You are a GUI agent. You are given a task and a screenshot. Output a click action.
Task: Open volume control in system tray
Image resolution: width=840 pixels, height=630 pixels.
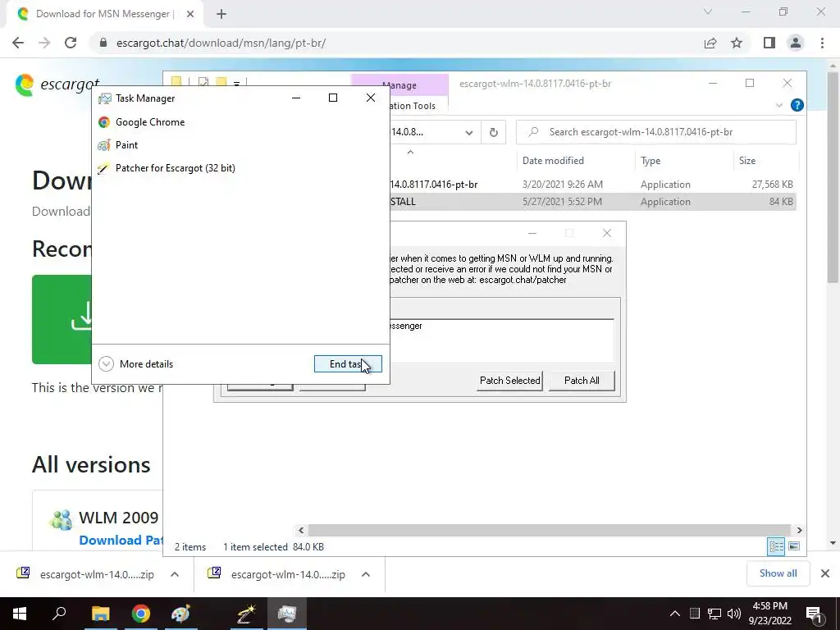pyautogui.click(x=734, y=614)
